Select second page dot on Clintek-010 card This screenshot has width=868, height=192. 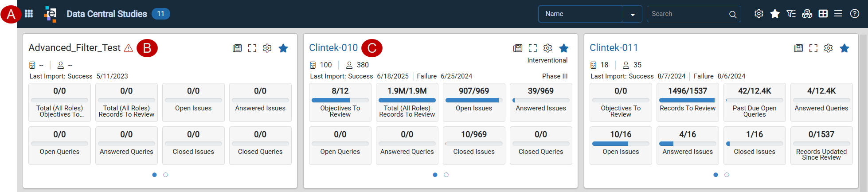pyautogui.click(x=446, y=175)
